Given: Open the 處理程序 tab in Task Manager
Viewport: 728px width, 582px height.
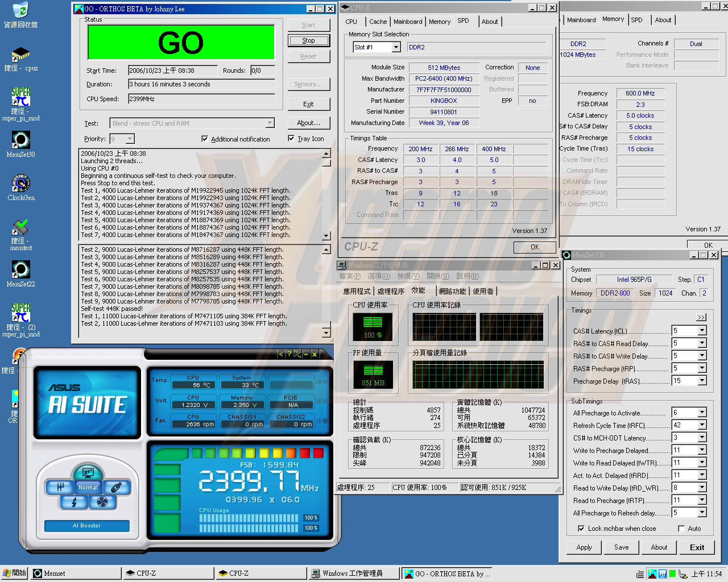Looking at the screenshot, I should point(391,291).
